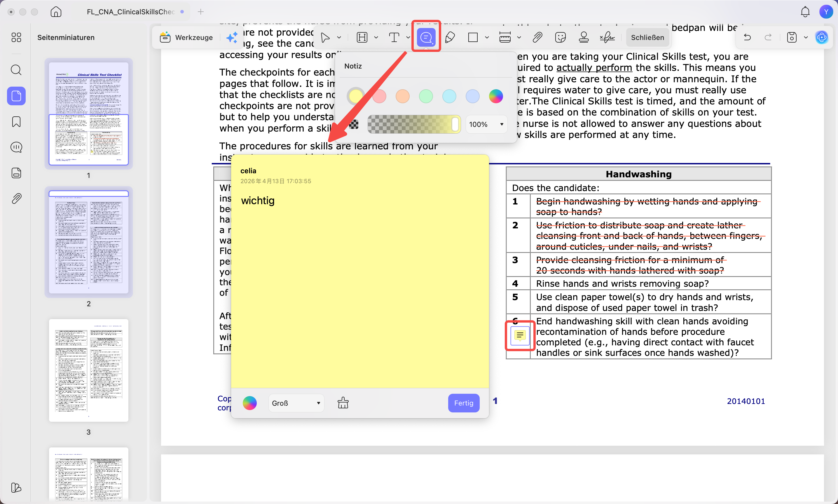
Task: Undo the last action
Action: coord(747,37)
